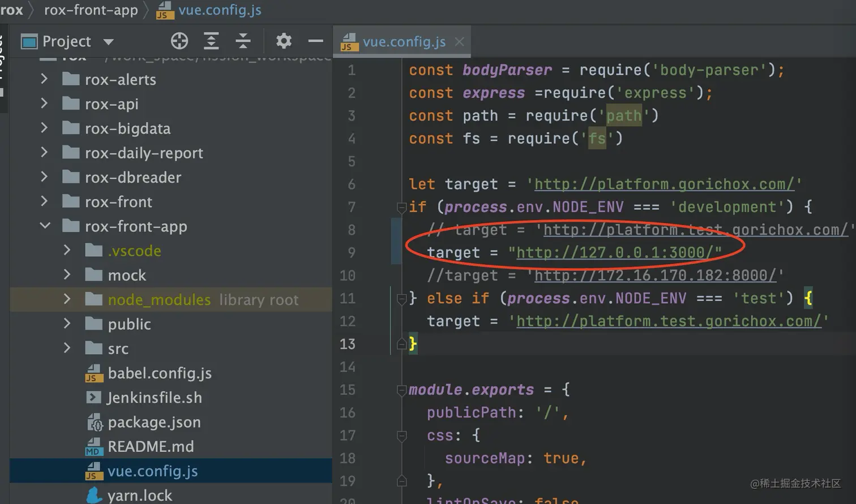This screenshot has height=504, width=856.
Task: Select the src folder icon
Action: click(x=93, y=348)
